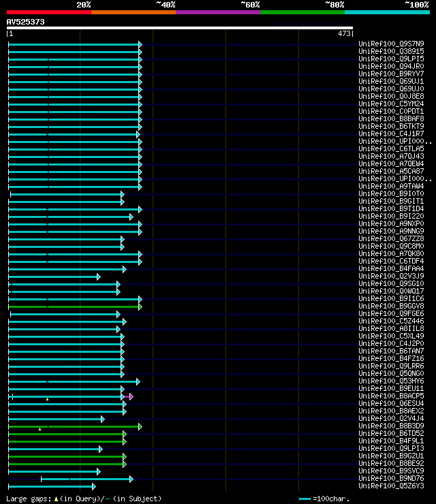Click the cyan ~100% identity legend segment

[x=387, y=12]
